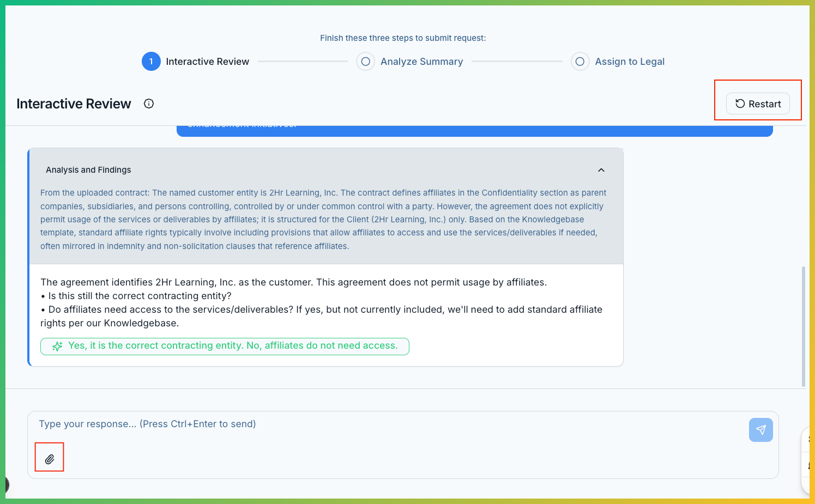Select the blue step 1 indicator
This screenshot has width=815, height=504.
(152, 61)
